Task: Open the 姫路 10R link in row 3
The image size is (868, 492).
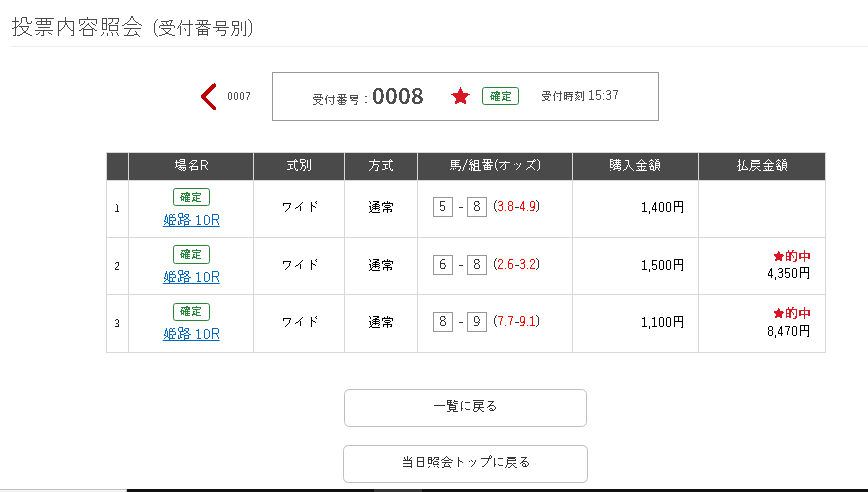Action: (191, 334)
